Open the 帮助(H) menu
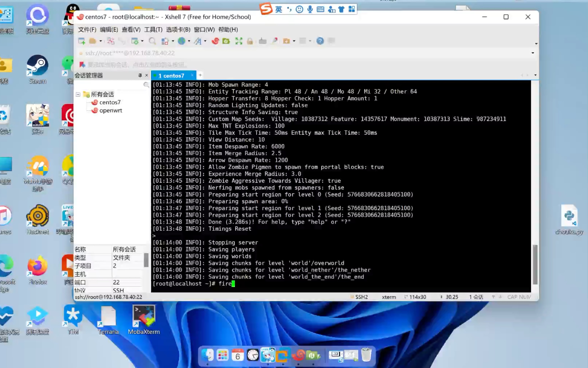 click(228, 30)
